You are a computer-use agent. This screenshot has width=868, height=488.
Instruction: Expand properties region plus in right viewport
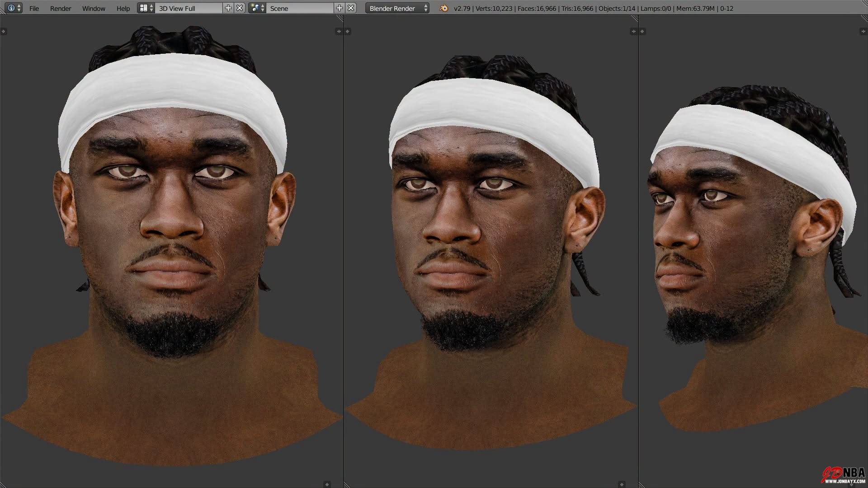(863, 32)
